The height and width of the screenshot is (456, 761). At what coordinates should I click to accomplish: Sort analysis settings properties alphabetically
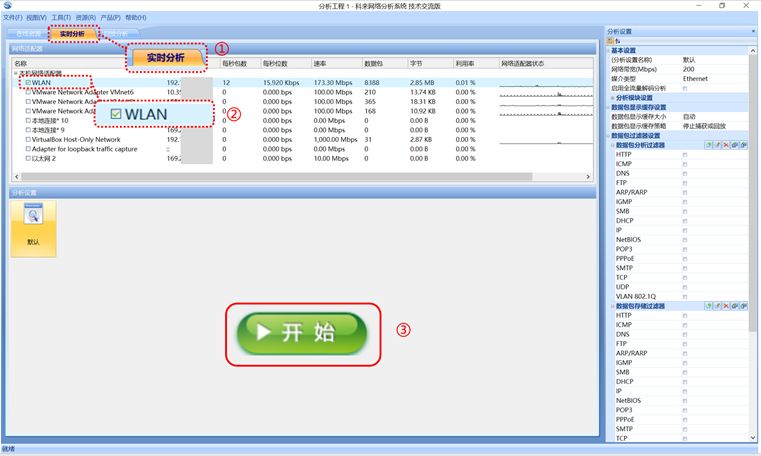617,41
